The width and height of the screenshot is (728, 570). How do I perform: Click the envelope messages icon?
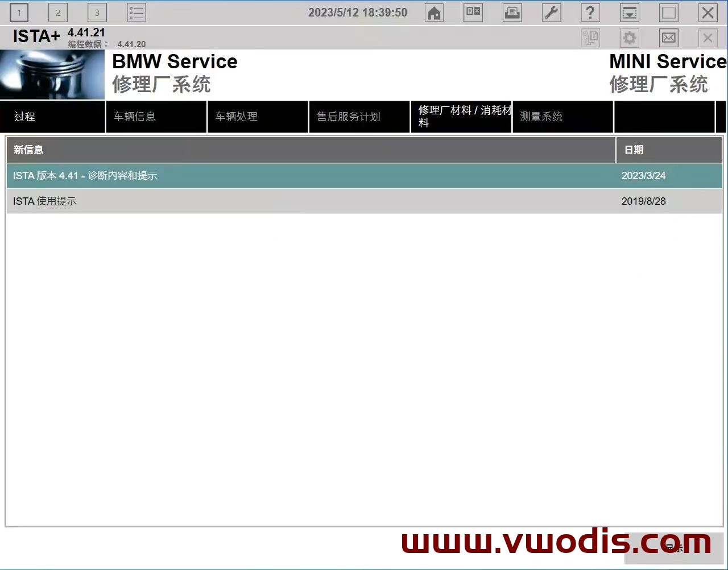click(668, 38)
